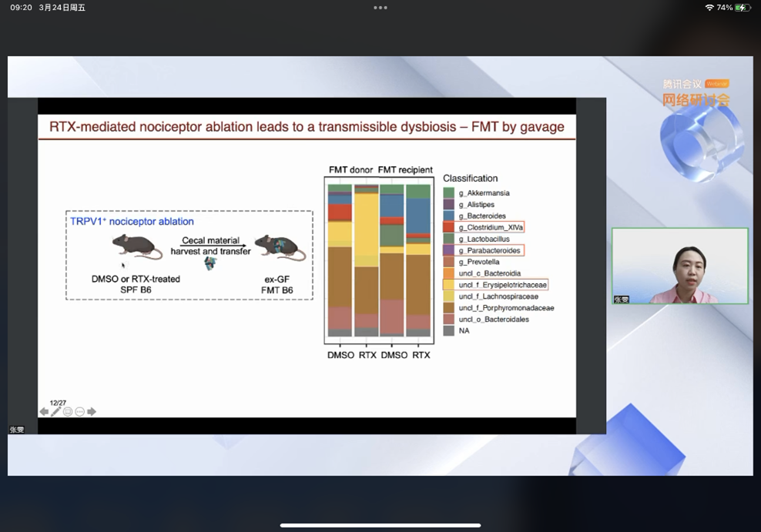Open the slide overview icon
The height and width of the screenshot is (532, 761).
click(68, 412)
